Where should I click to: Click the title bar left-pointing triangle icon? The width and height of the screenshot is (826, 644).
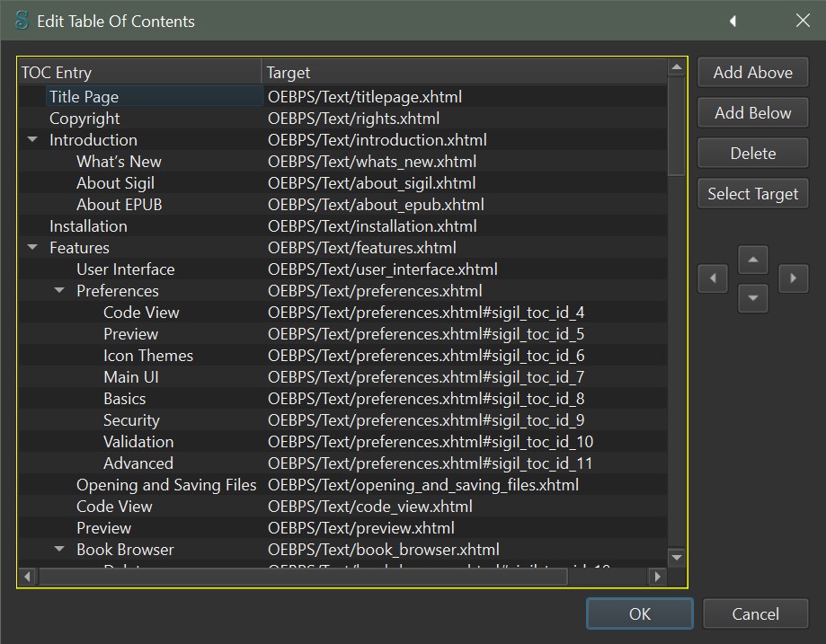(x=733, y=21)
